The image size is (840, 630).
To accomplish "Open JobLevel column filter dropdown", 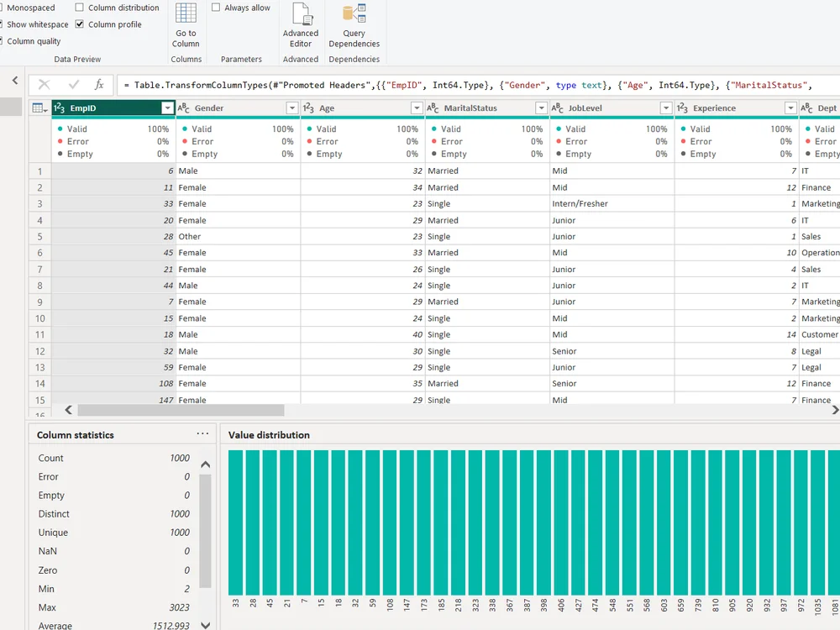I will coord(666,108).
